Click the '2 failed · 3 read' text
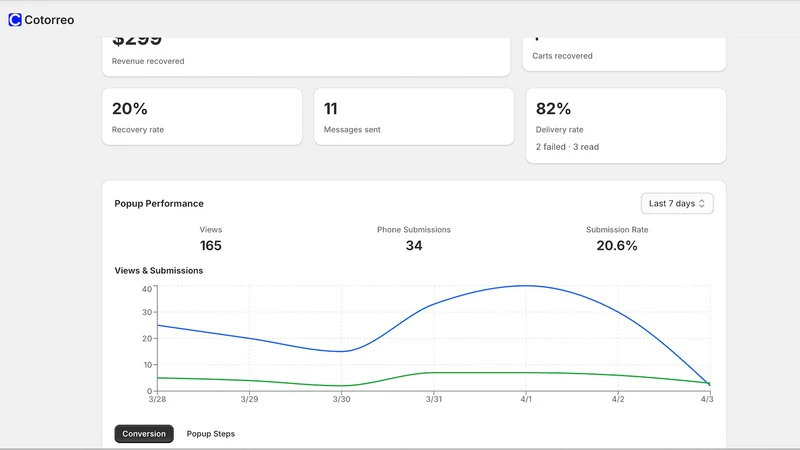 coord(567,147)
